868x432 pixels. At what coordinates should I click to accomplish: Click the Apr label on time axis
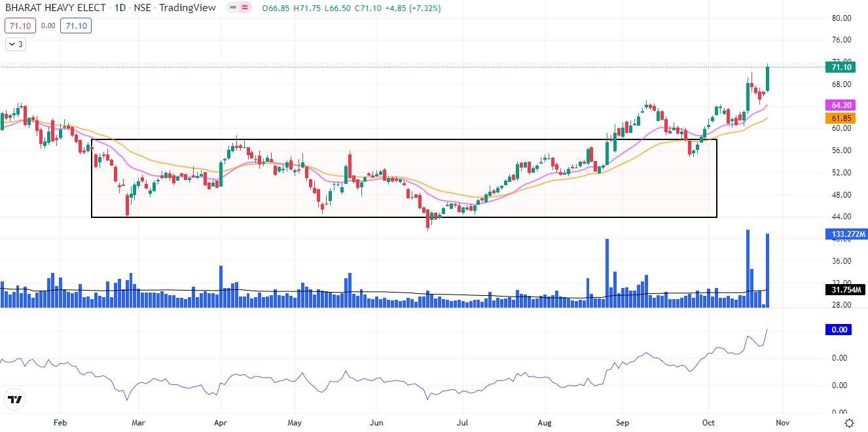221,423
